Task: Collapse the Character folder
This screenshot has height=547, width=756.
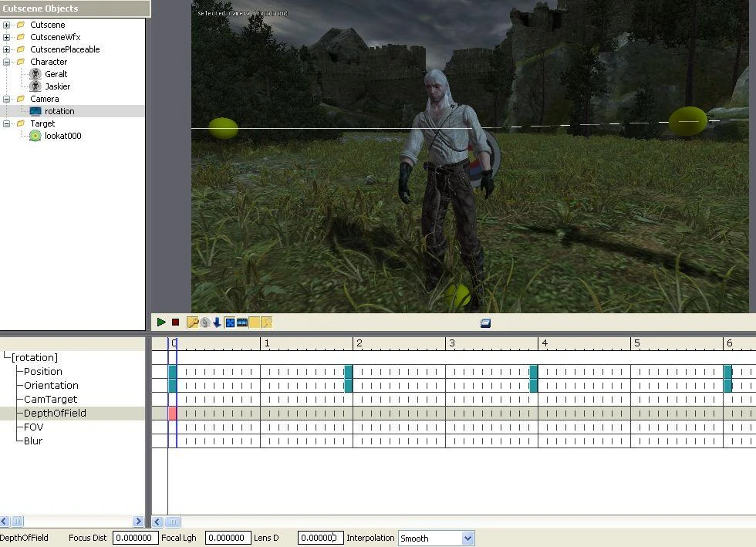Action: pyautogui.click(x=6, y=62)
